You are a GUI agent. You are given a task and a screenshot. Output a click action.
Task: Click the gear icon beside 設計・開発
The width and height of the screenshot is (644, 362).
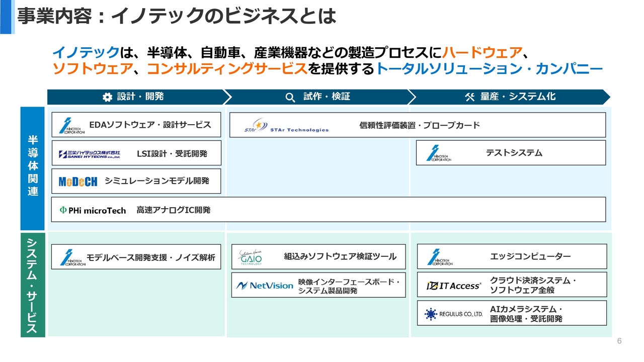point(107,97)
